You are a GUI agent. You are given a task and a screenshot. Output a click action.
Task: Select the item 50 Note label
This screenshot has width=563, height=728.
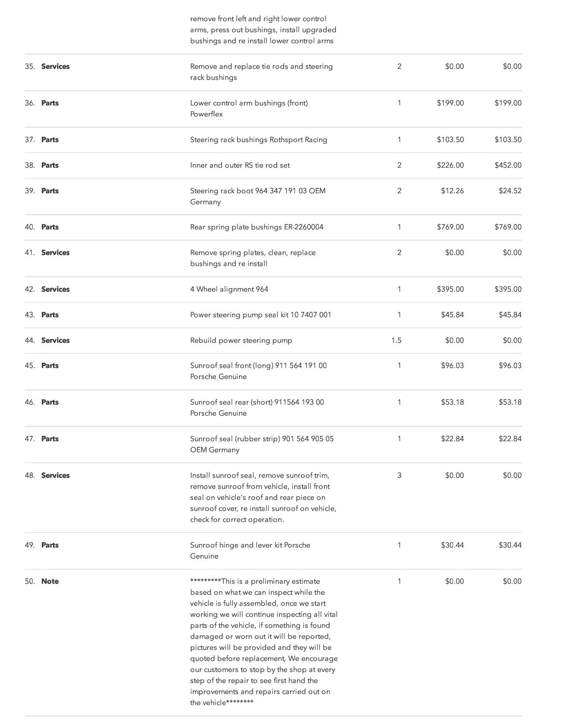pyautogui.click(x=50, y=582)
